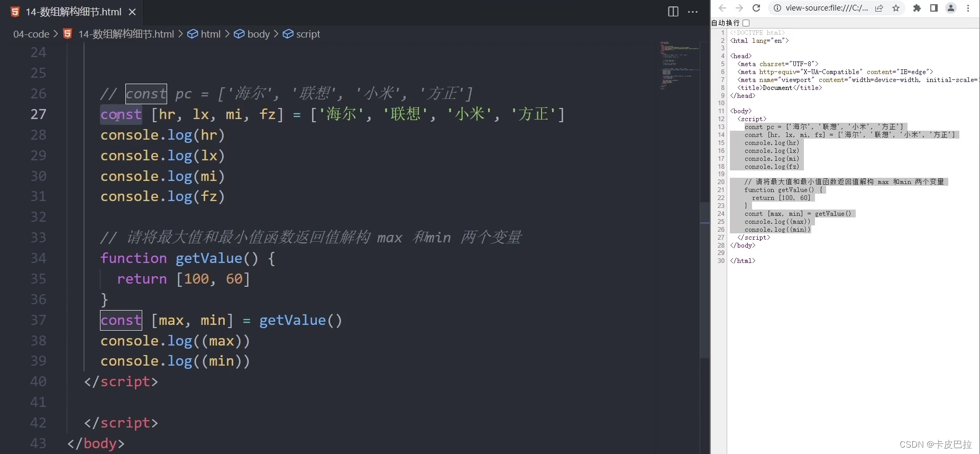980x454 pixels.
Task: Toggle the browser side panel icon
Action: [x=934, y=8]
